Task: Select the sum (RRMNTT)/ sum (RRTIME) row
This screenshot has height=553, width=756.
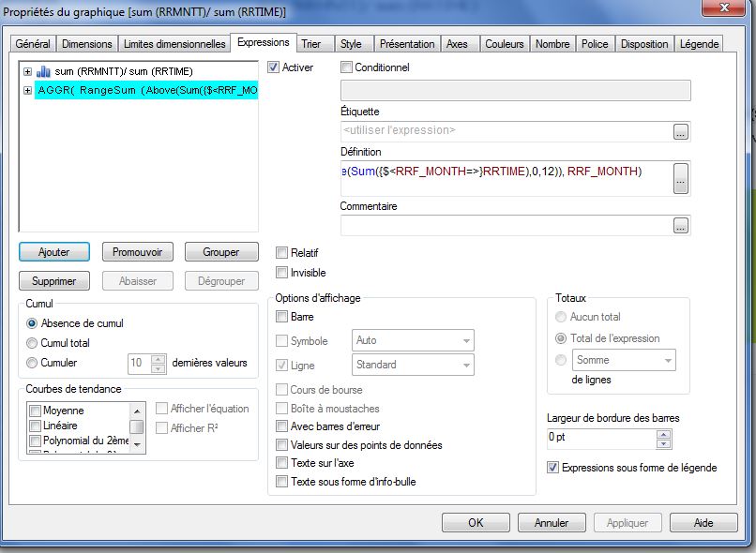Action: click(124, 72)
